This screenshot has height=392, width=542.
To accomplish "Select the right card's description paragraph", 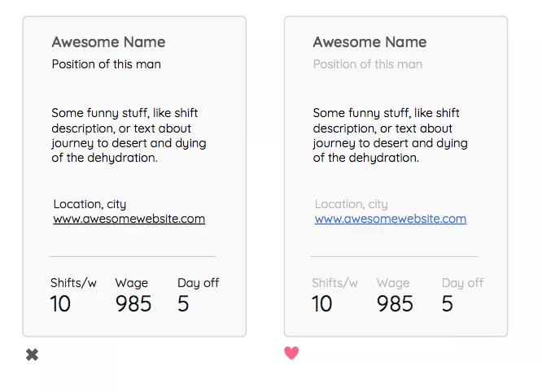I will point(390,136).
